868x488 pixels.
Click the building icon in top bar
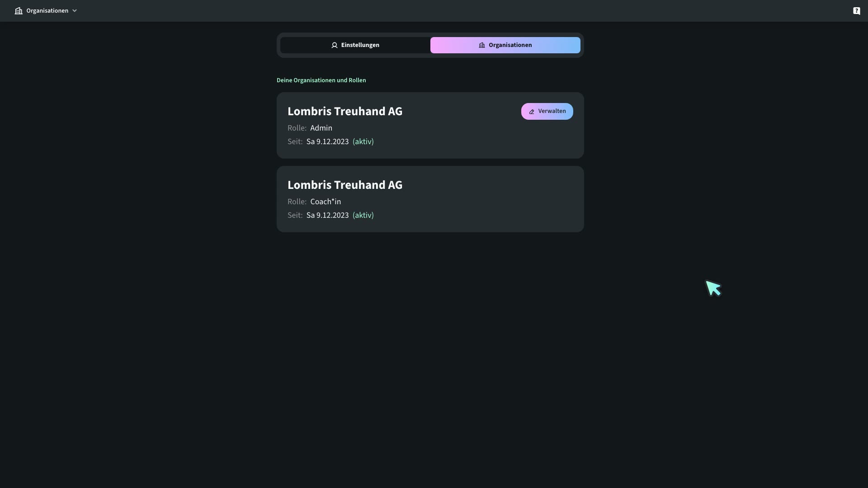click(19, 11)
